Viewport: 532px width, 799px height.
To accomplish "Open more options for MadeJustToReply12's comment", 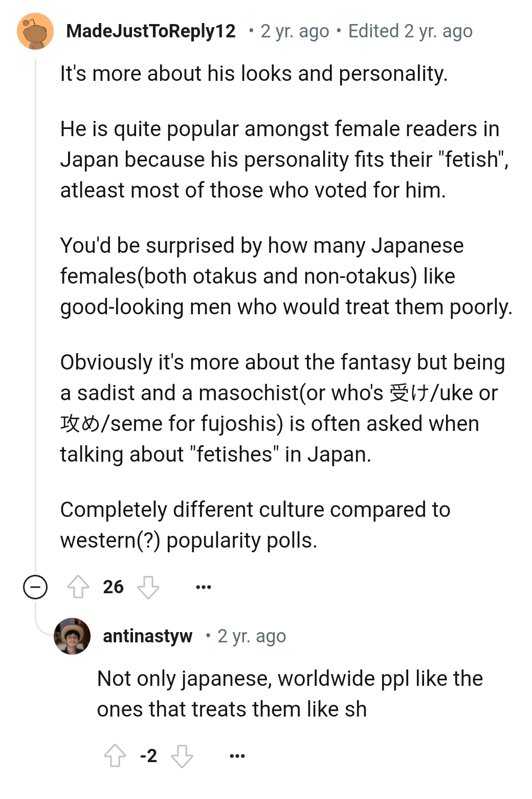I will coord(204,587).
